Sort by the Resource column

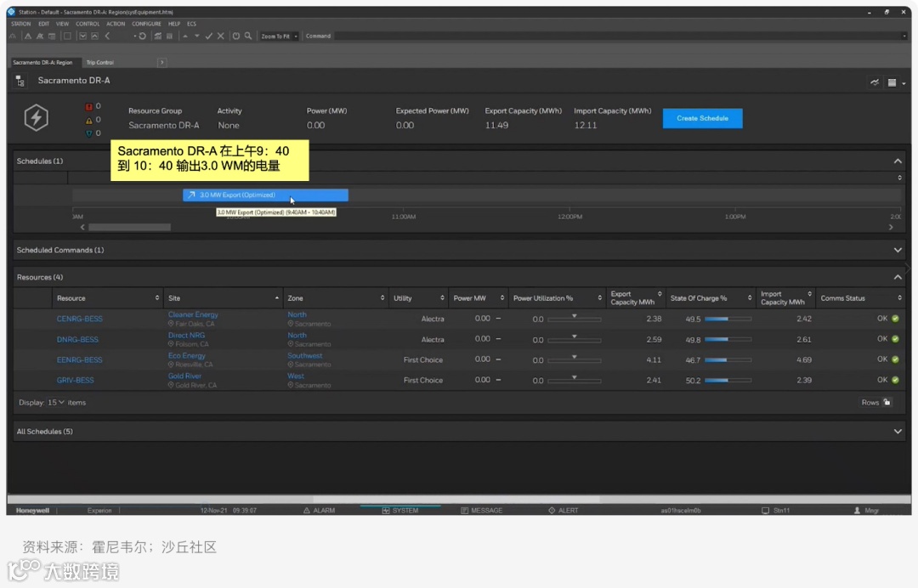106,298
